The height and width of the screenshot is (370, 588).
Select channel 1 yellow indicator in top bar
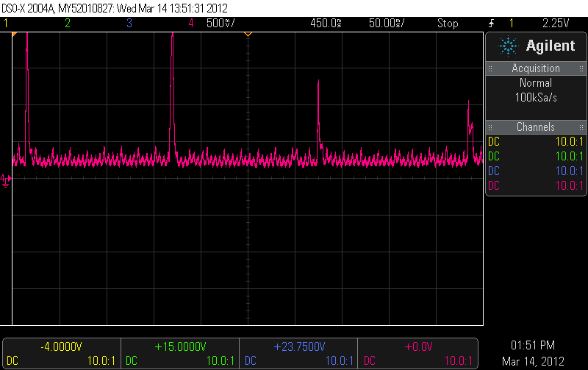tap(6, 24)
